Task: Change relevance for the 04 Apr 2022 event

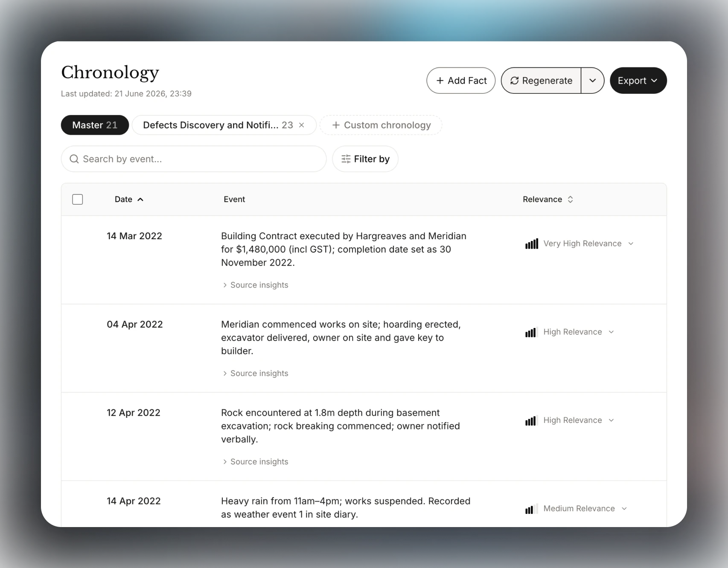Action: tap(570, 332)
